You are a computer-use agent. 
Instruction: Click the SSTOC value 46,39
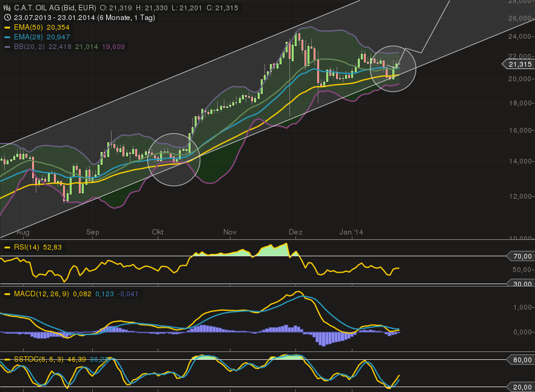(x=77, y=359)
